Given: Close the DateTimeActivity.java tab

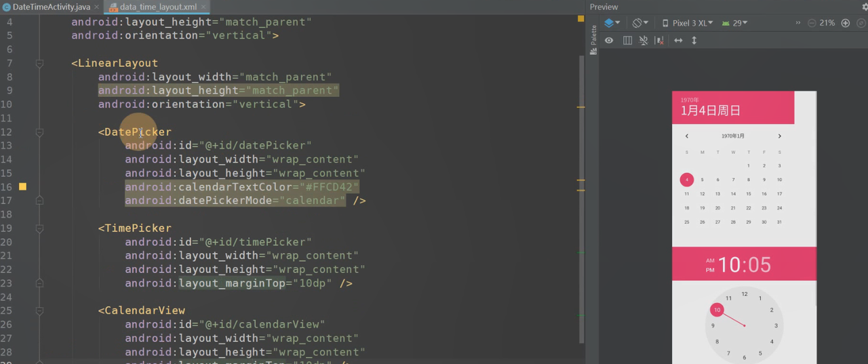Looking at the screenshot, I should coord(96,7).
